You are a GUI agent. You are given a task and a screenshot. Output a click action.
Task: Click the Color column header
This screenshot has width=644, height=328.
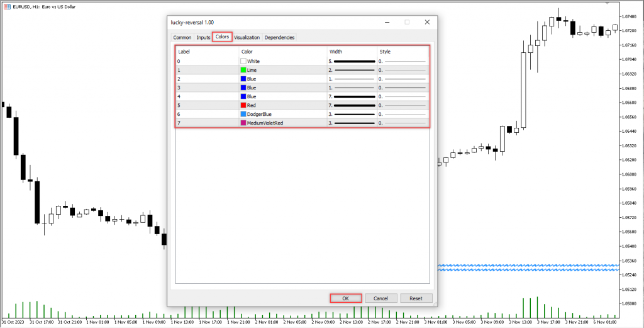pos(284,52)
